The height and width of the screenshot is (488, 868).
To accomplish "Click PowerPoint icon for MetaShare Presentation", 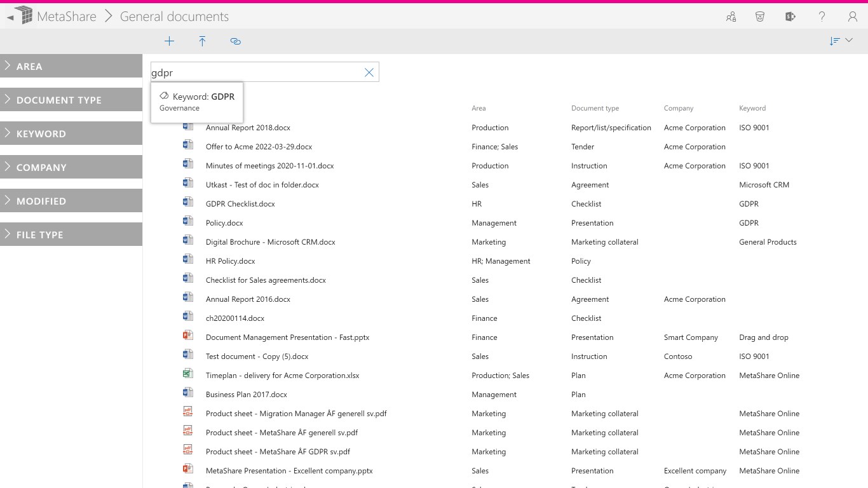I will [x=187, y=470].
